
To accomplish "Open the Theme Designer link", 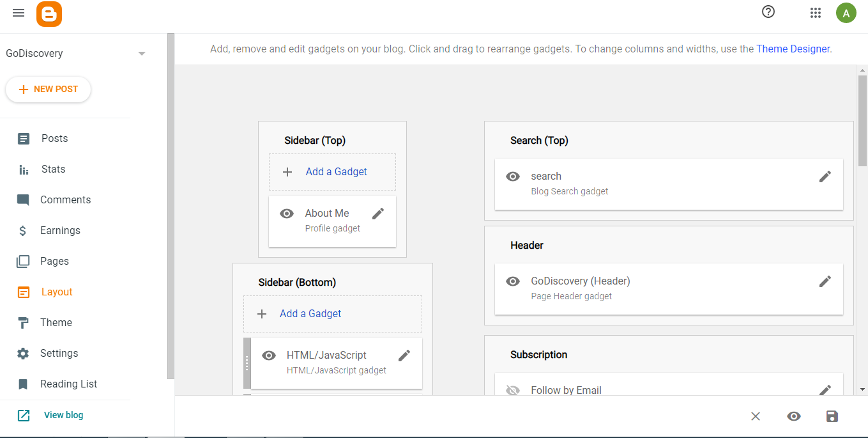I will pyautogui.click(x=793, y=49).
